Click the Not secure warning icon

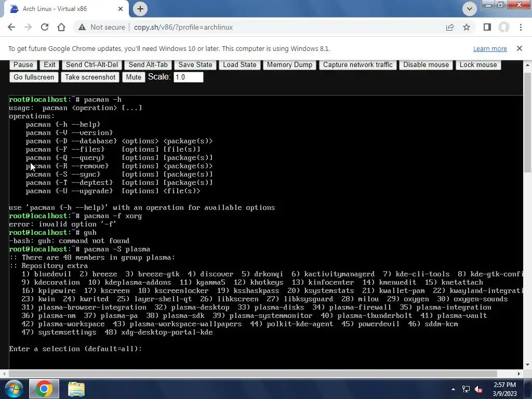pos(82,27)
